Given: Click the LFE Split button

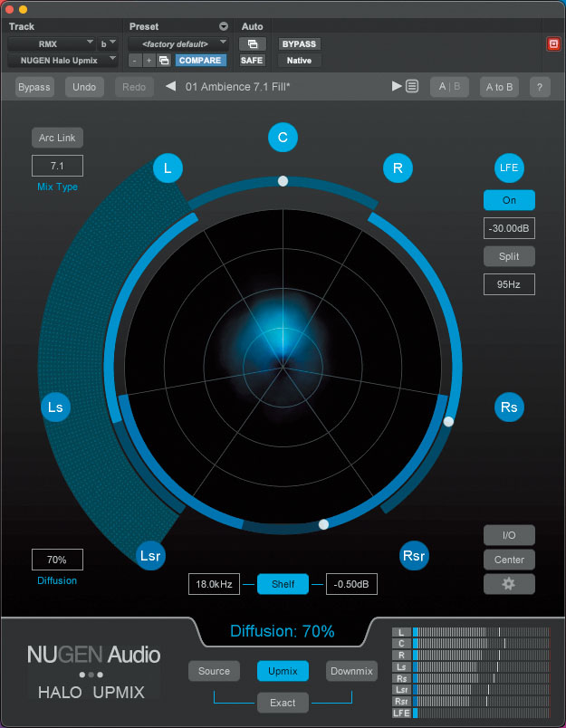Looking at the screenshot, I should point(509,256).
